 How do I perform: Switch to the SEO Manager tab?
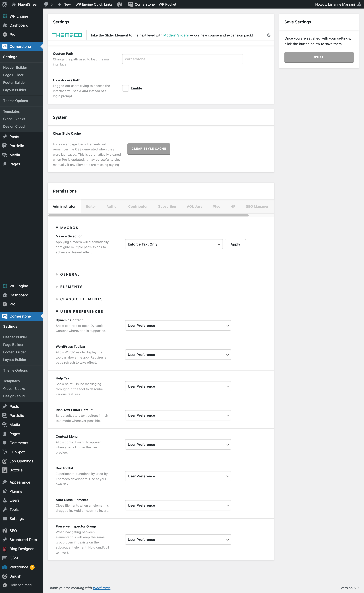257,206
